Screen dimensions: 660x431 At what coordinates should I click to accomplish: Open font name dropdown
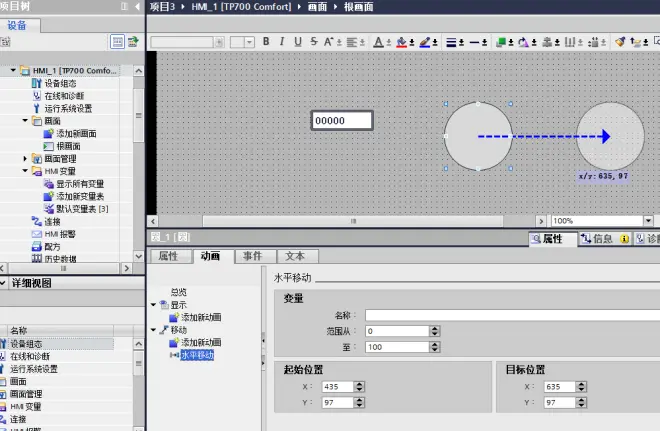[219, 42]
